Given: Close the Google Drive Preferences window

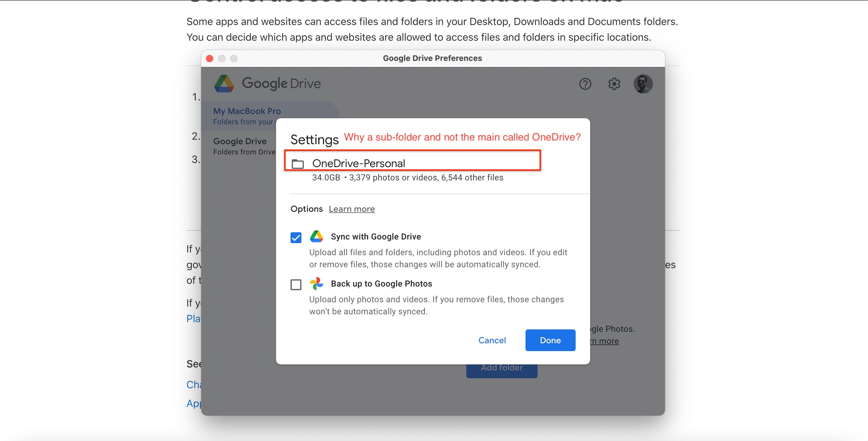Looking at the screenshot, I should (x=210, y=59).
